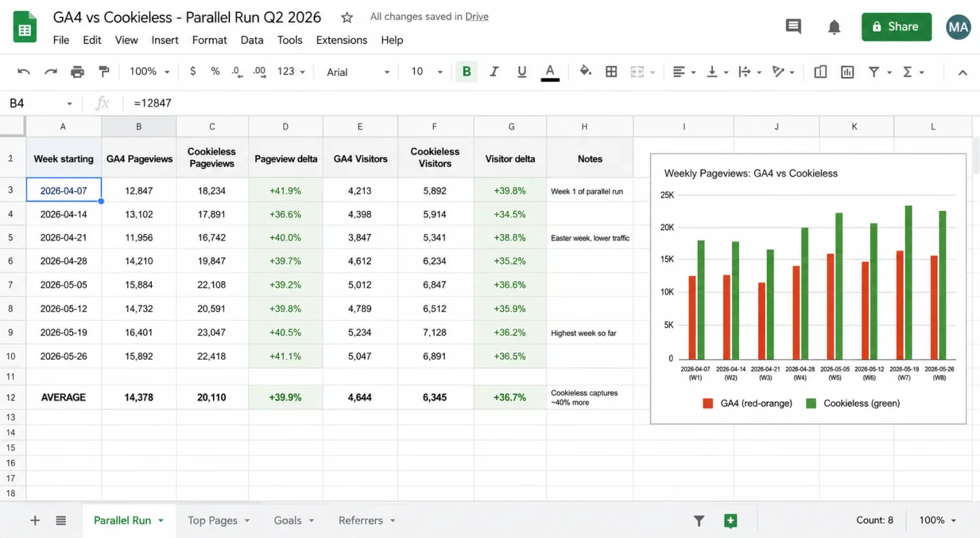Format as currency with dollar icon

point(193,71)
